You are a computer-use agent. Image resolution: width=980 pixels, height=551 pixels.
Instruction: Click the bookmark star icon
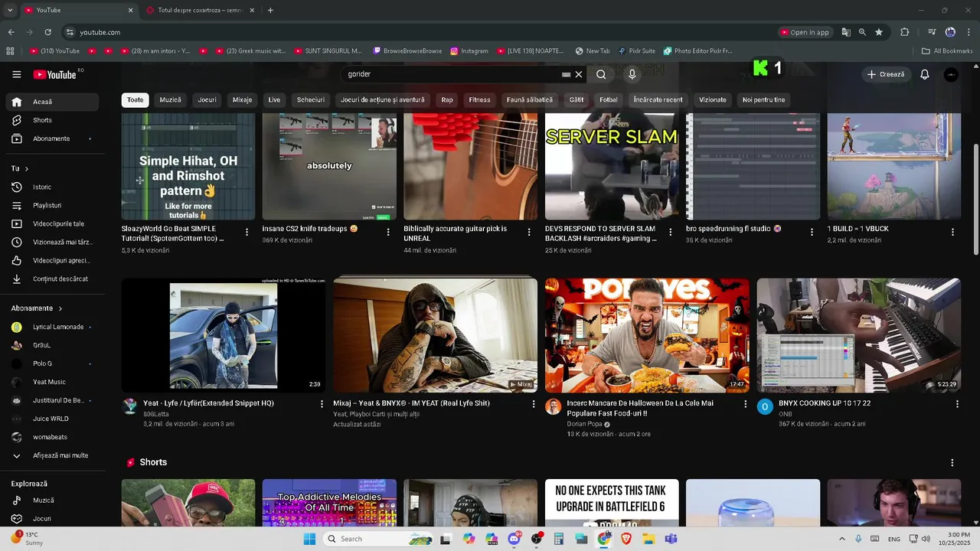879,32
